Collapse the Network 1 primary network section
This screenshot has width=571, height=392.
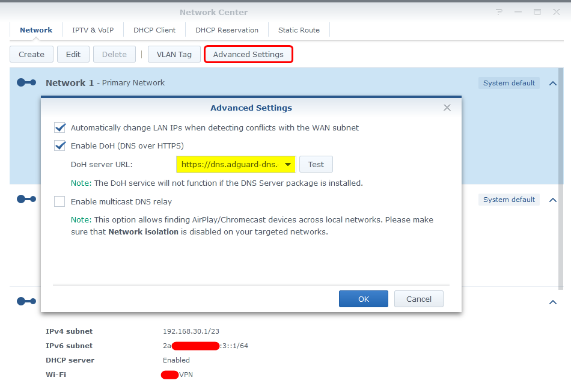[553, 83]
